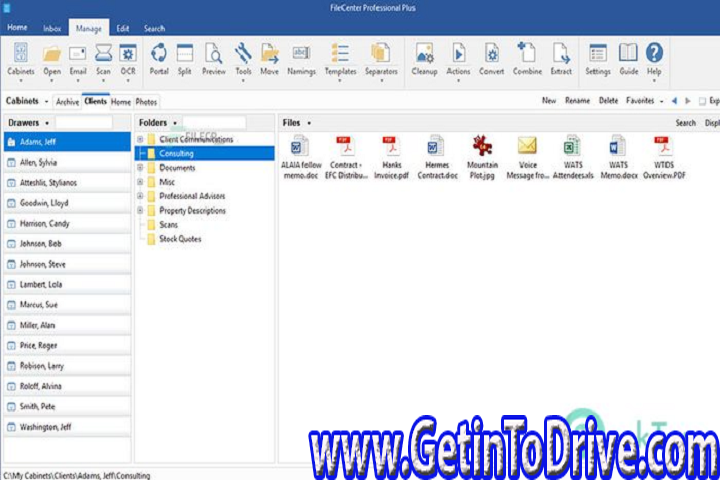
Task: Select the WATS Attendees.xls file
Action: pyautogui.click(x=573, y=158)
